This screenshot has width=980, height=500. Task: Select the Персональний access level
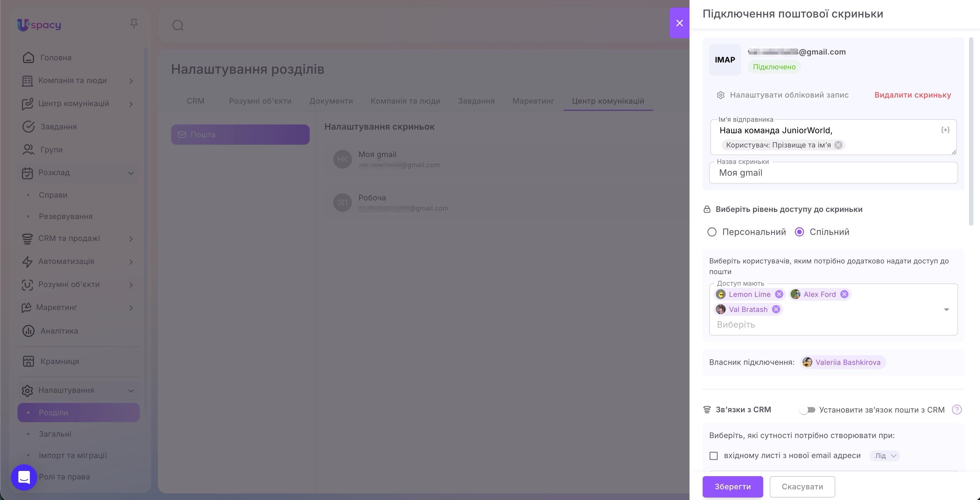pyautogui.click(x=712, y=232)
